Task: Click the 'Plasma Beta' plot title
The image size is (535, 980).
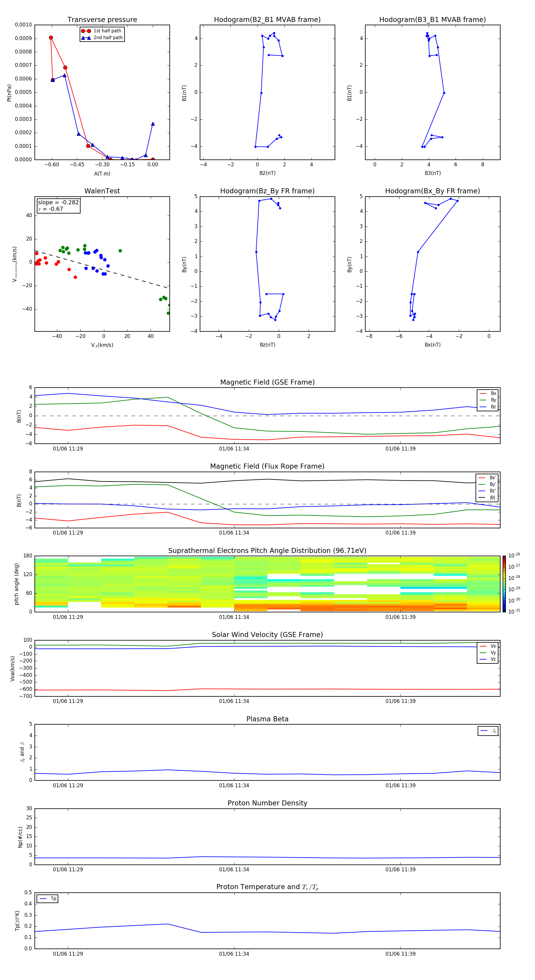Action: [267, 719]
